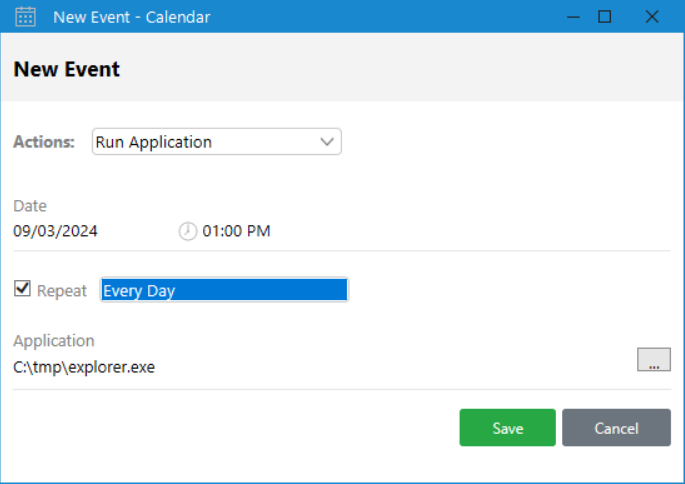Click the 09/03/2024 date field
The width and height of the screenshot is (685, 484).
55,231
